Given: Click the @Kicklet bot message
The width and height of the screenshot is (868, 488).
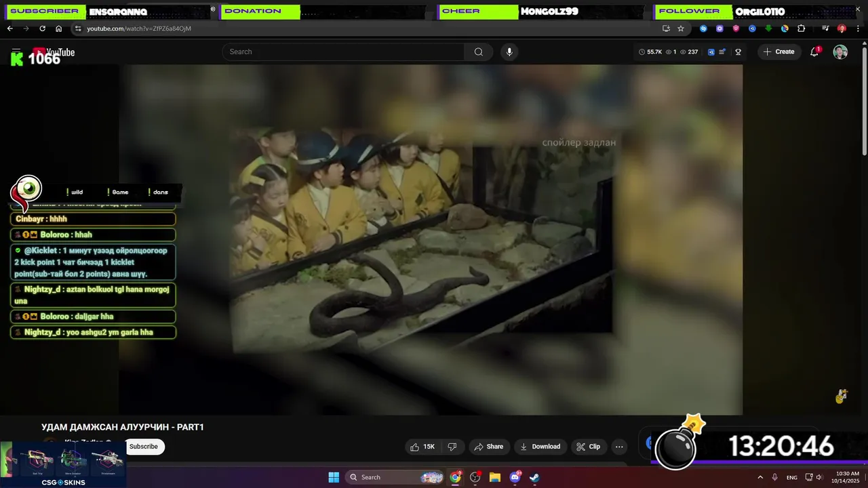Looking at the screenshot, I should [x=93, y=262].
